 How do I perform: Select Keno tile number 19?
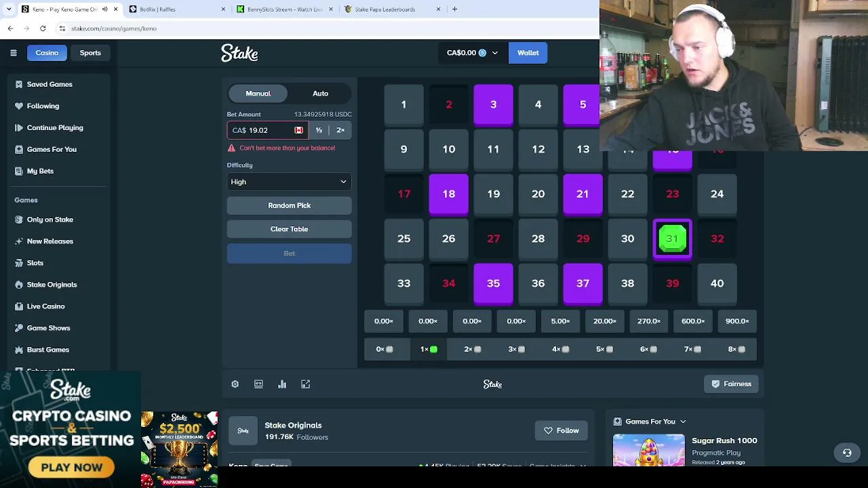pyautogui.click(x=493, y=195)
